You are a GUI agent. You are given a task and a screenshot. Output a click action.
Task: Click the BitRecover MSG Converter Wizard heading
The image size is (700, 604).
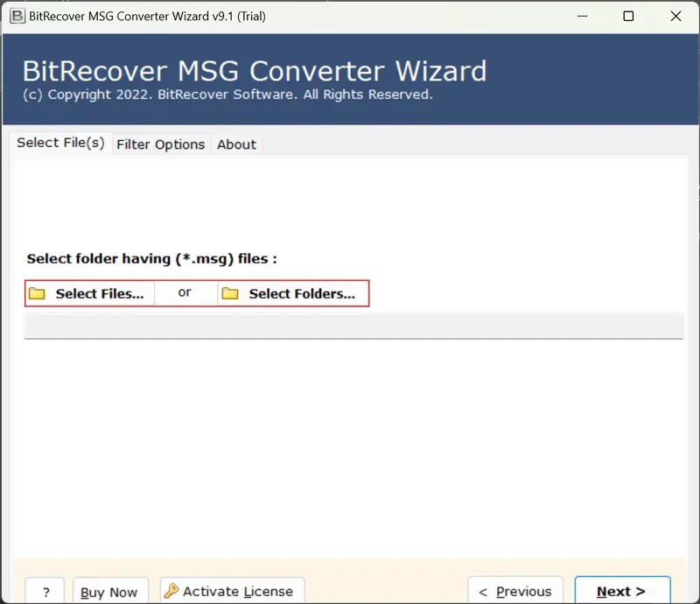click(x=255, y=71)
